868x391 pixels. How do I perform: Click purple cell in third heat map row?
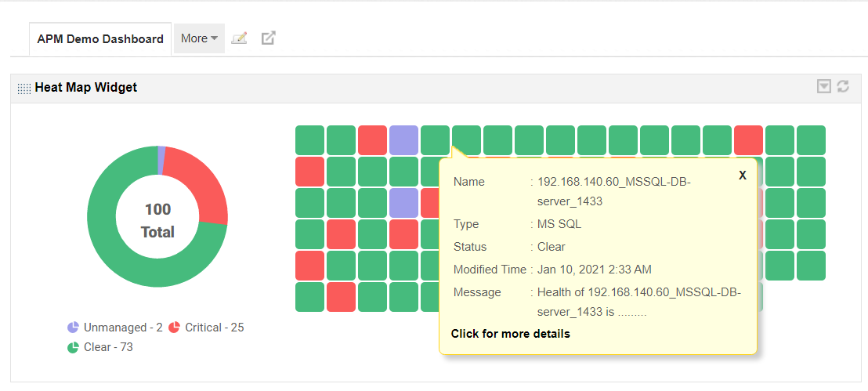pyautogui.click(x=403, y=203)
